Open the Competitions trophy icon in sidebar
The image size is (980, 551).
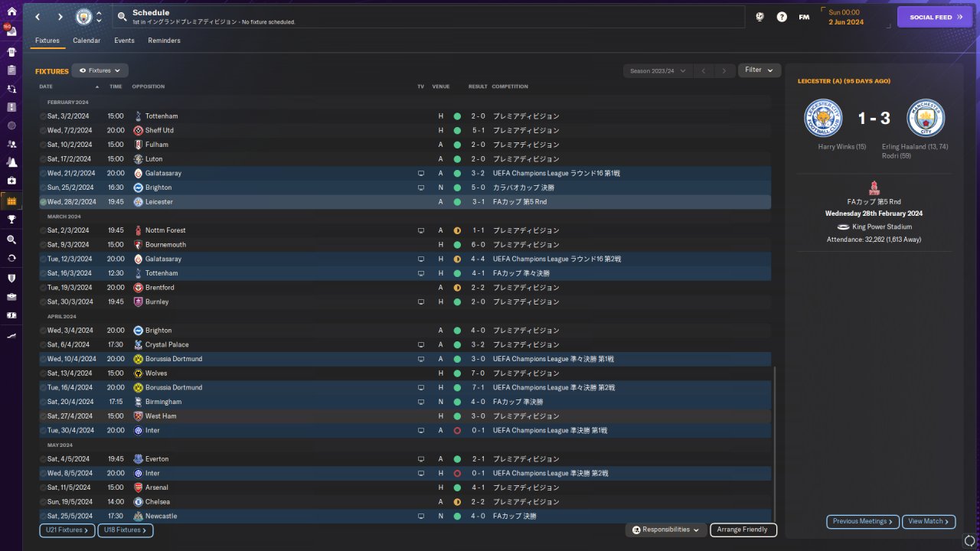coord(11,220)
